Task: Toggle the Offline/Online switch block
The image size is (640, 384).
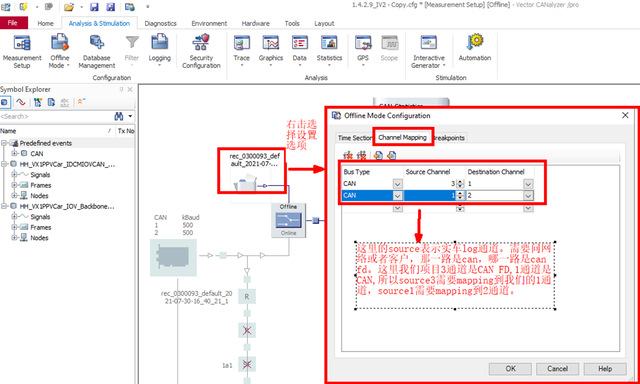Action: (x=289, y=220)
